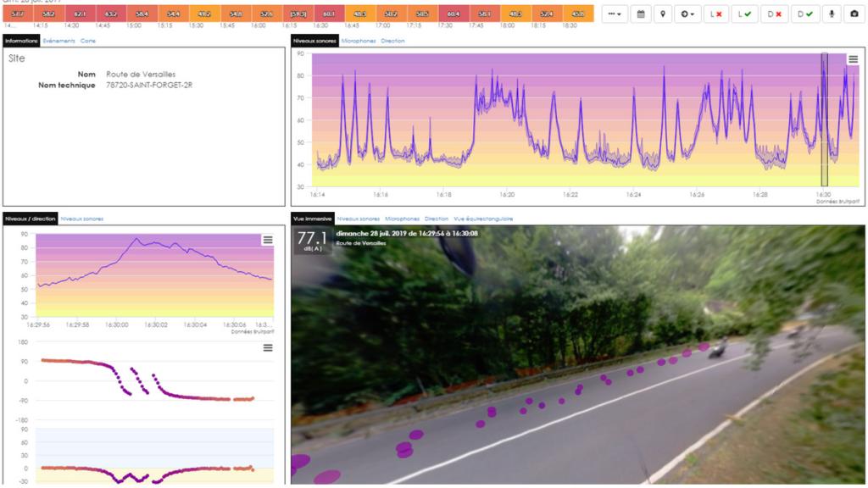The width and height of the screenshot is (868, 488).
Task: Toggle the D green check button
Action: (803, 14)
